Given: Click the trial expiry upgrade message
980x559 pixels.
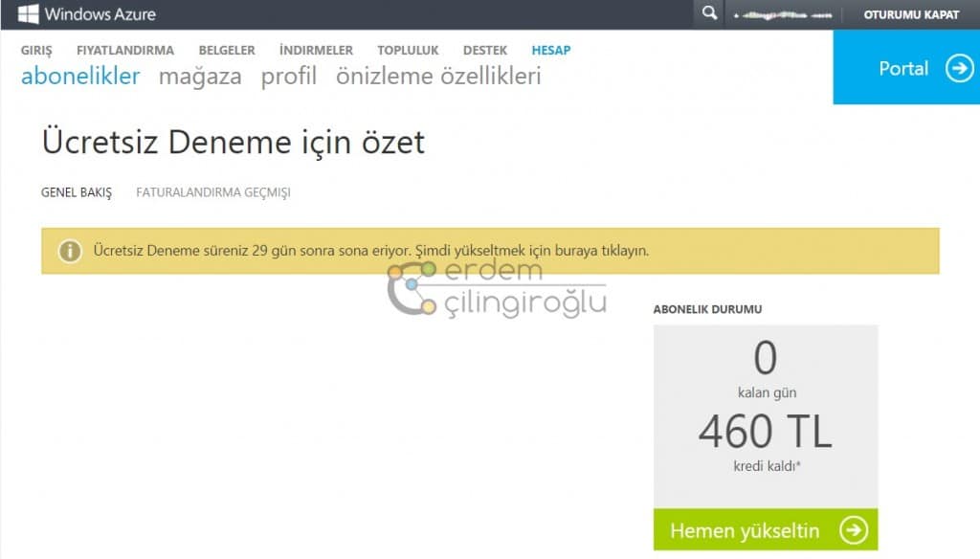Looking at the screenshot, I should pos(370,251).
